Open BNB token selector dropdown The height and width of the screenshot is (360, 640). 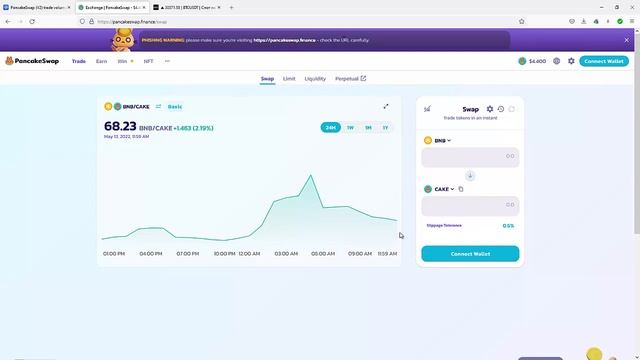tap(438, 140)
